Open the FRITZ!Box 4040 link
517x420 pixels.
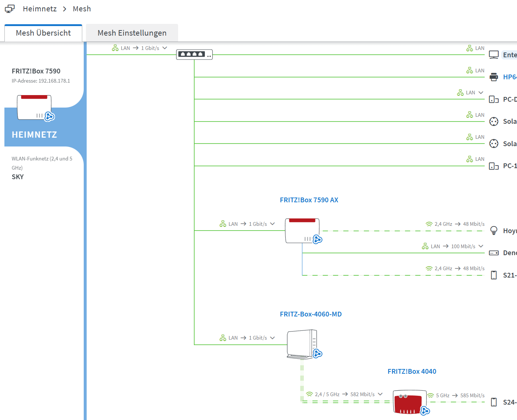[x=412, y=372]
